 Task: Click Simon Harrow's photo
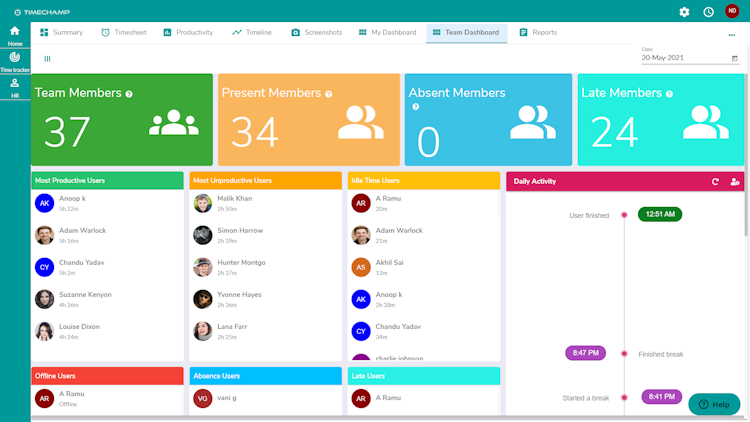coord(203,235)
